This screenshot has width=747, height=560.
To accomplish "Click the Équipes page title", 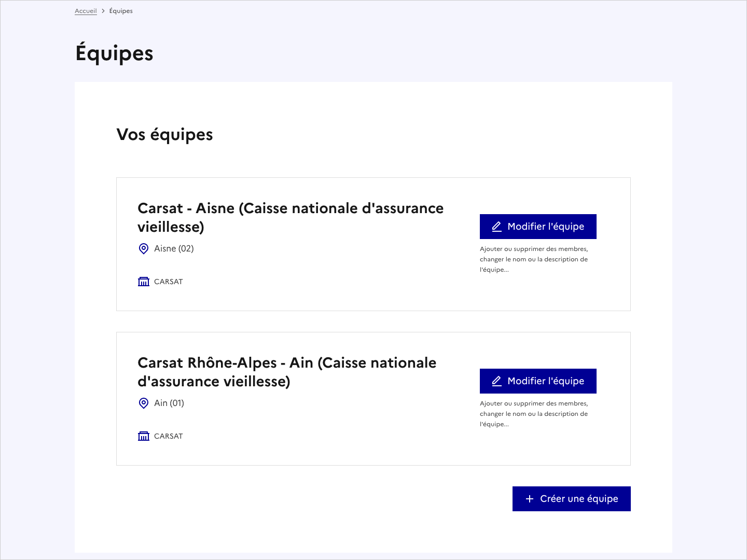I will pos(115,52).
